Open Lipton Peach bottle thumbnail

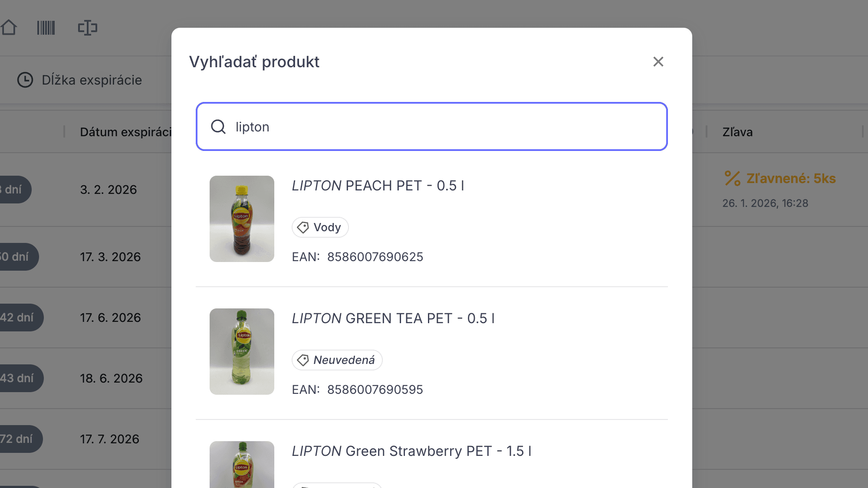[x=242, y=219]
